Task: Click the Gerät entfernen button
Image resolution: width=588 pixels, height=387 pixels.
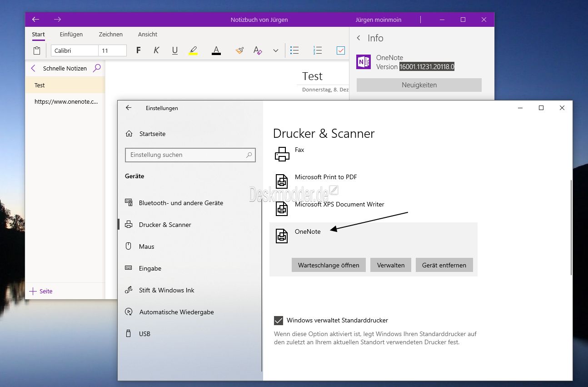Action: pyautogui.click(x=444, y=265)
